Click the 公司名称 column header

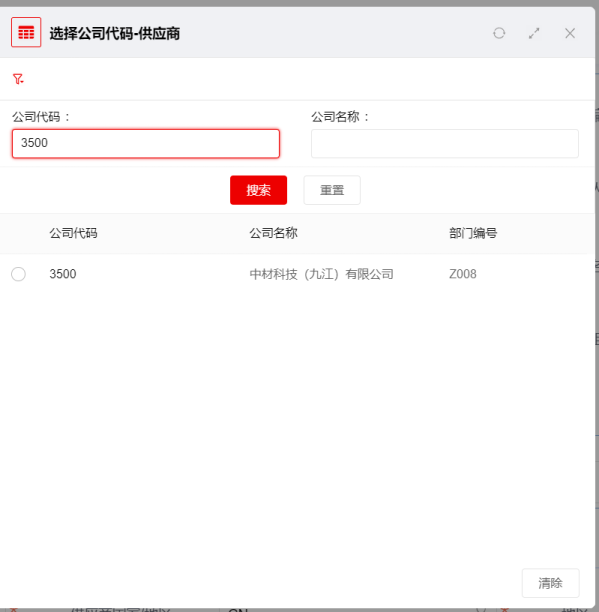pos(274,233)
